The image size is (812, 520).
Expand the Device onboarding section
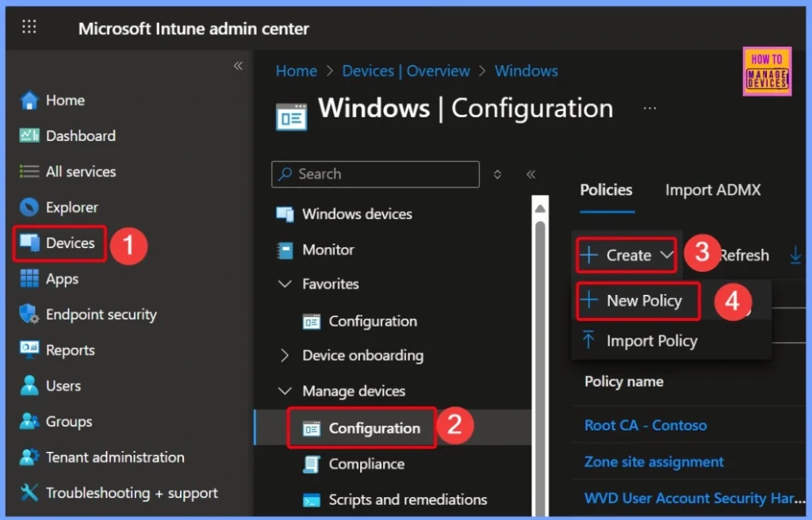tap(285, 355)
